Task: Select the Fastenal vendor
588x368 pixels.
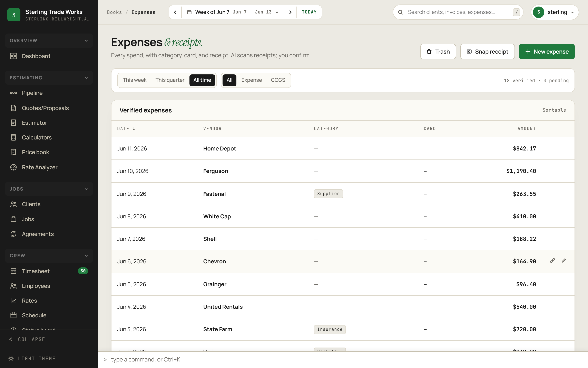Action: [215, 194]
